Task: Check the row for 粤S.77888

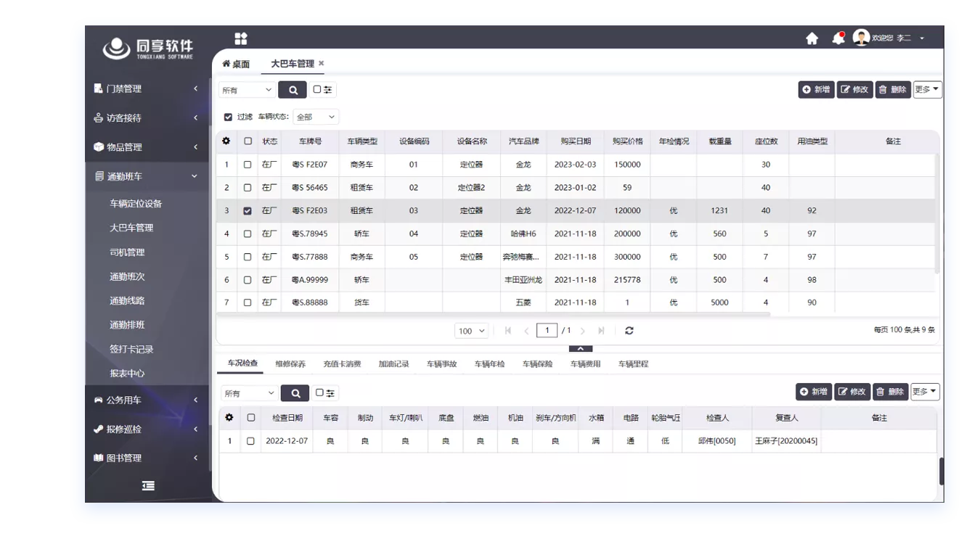Action: click(248, 257)
